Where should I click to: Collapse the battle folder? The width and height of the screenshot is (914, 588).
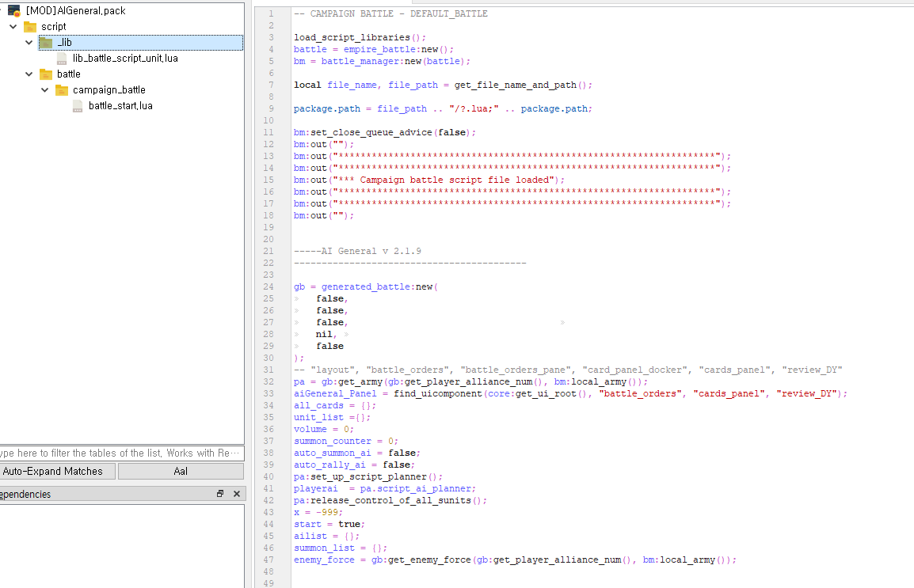point(29,74)
